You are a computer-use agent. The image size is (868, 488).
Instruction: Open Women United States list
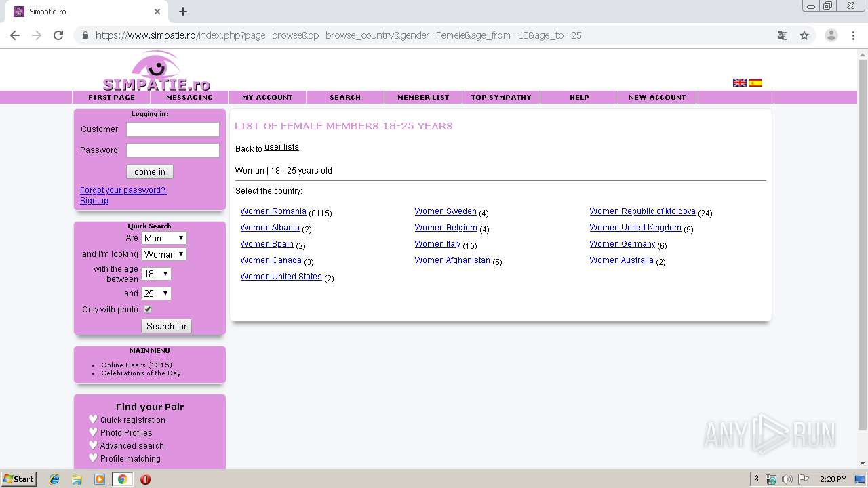pos(281,277)
